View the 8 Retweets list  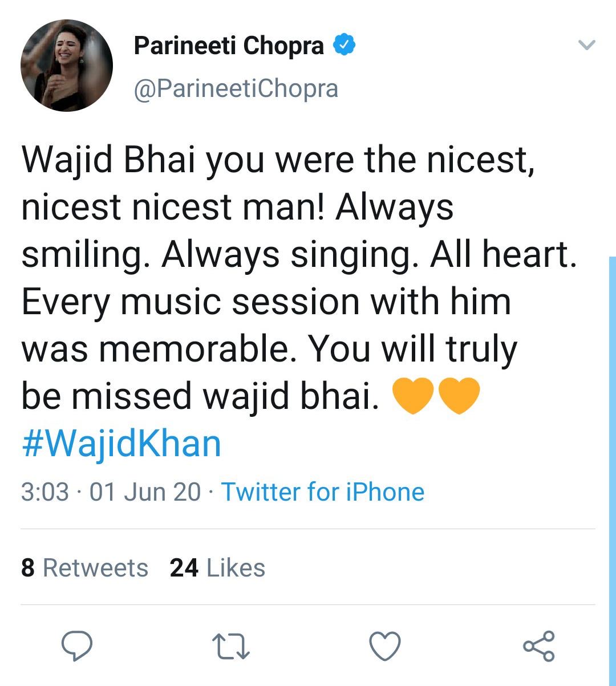coord(84,568)
